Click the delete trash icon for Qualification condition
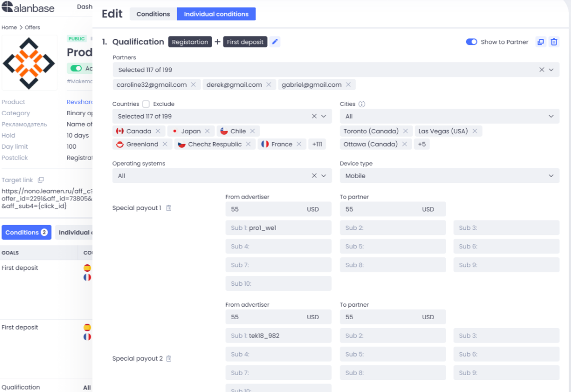This screenshot has width=571, height=392. [554, 42]
